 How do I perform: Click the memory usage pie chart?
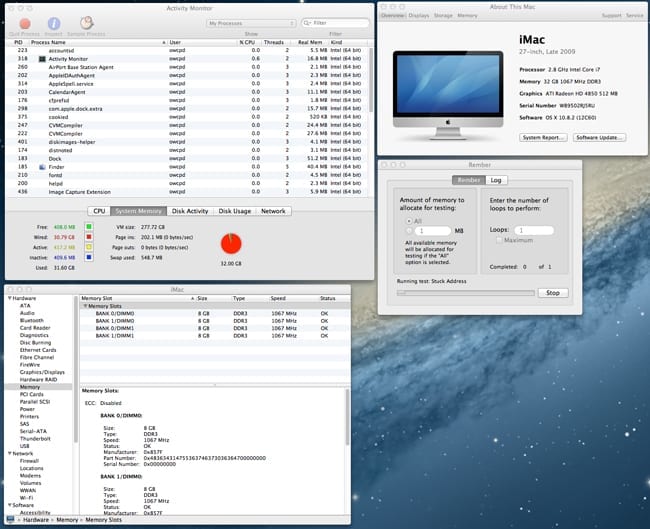pyautogui.click(x=230, y=243)
